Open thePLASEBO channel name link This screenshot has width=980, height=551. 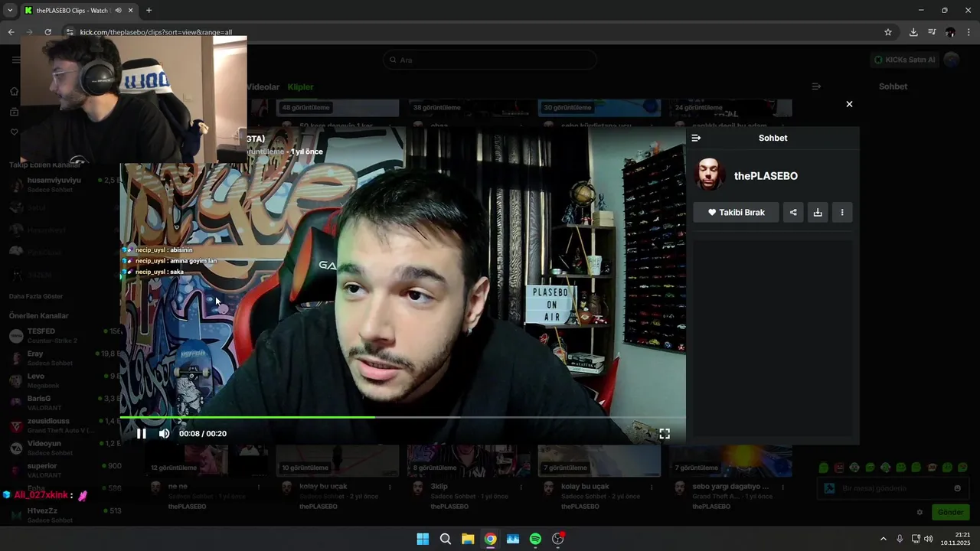tap(766, 176)
